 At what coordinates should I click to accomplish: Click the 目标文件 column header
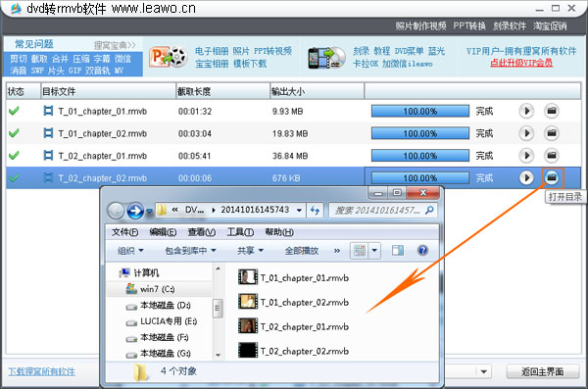(108, 91)
